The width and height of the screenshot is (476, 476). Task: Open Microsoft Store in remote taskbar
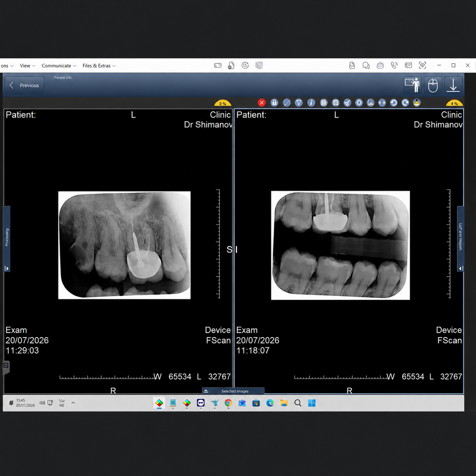256,403
